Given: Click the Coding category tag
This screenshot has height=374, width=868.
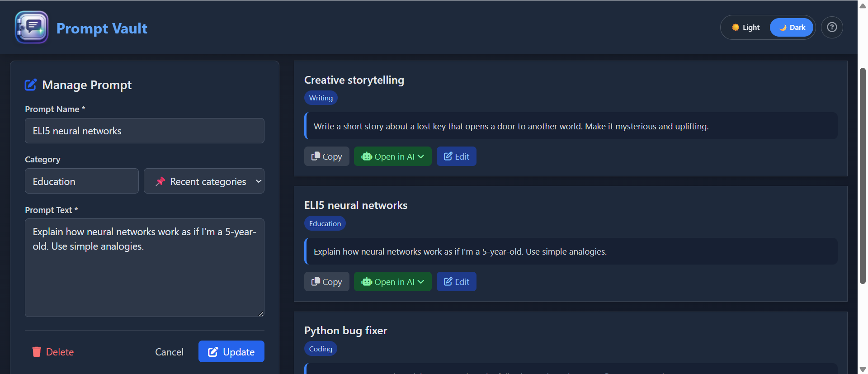Looking at the screenshot, I should 321,349.
